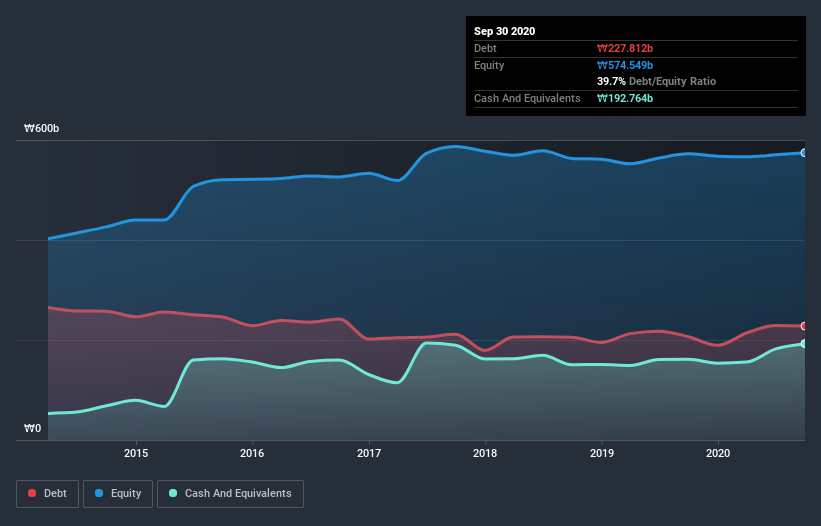Click the teal Cash And Equivalents legend dot

coord(173,493)
